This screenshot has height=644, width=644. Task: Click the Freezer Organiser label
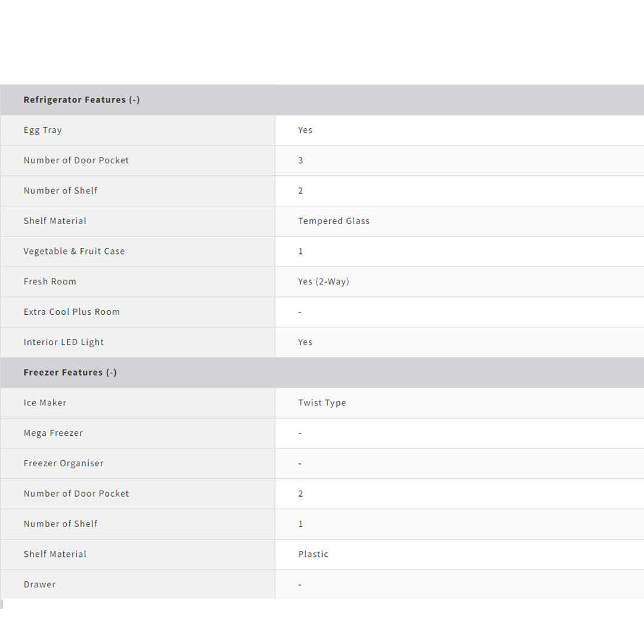coord(64,463)
